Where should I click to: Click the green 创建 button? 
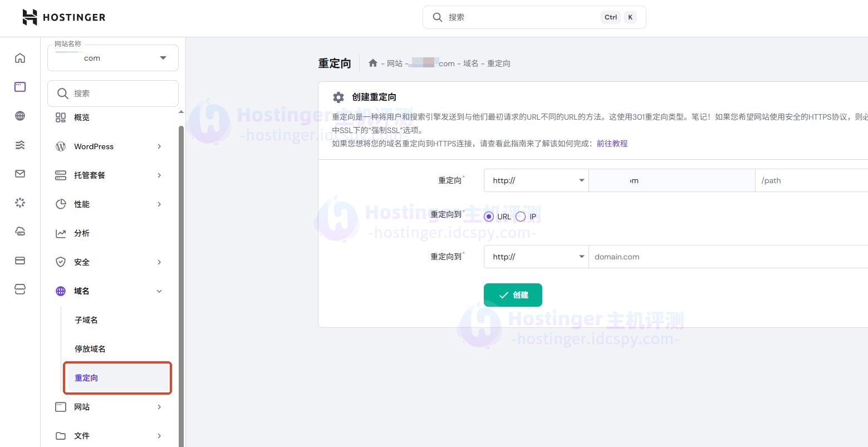tap(513, 295)
